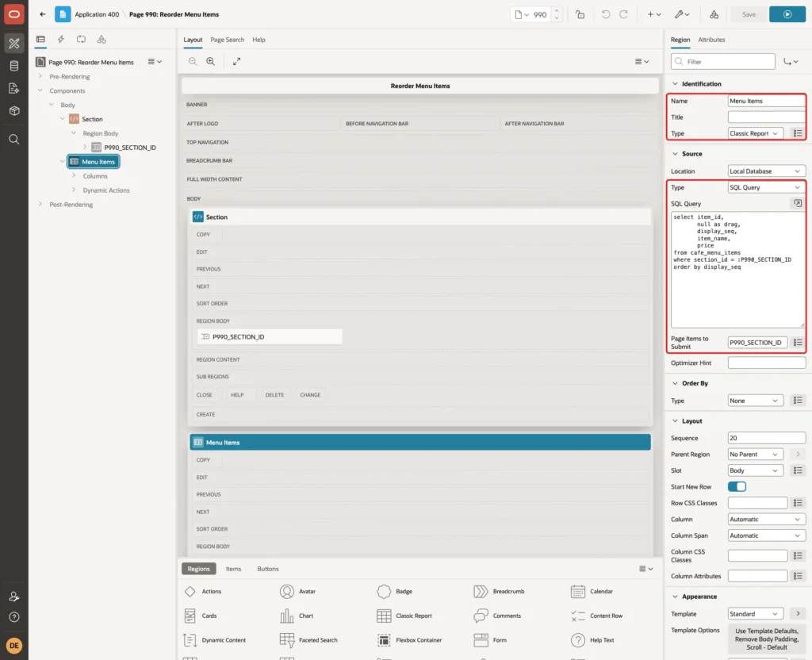Open Gallery cube icon in sidebar

pos(14,111)
